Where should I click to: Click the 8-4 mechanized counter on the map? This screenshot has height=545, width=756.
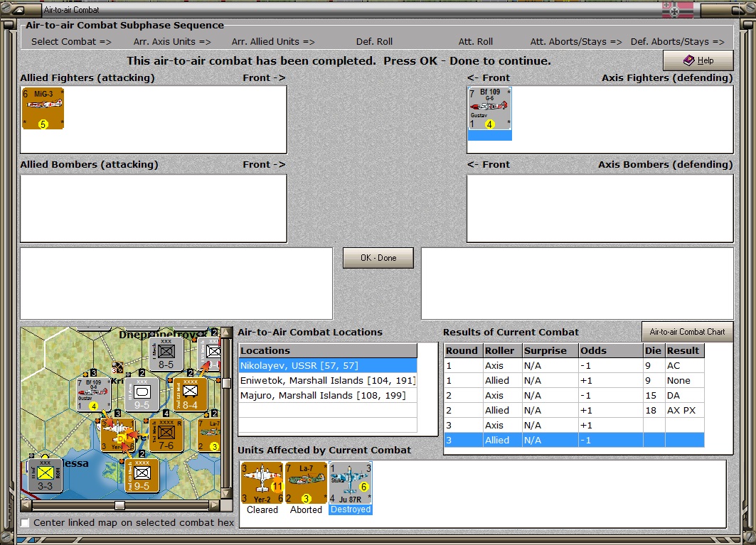(190, 394)
